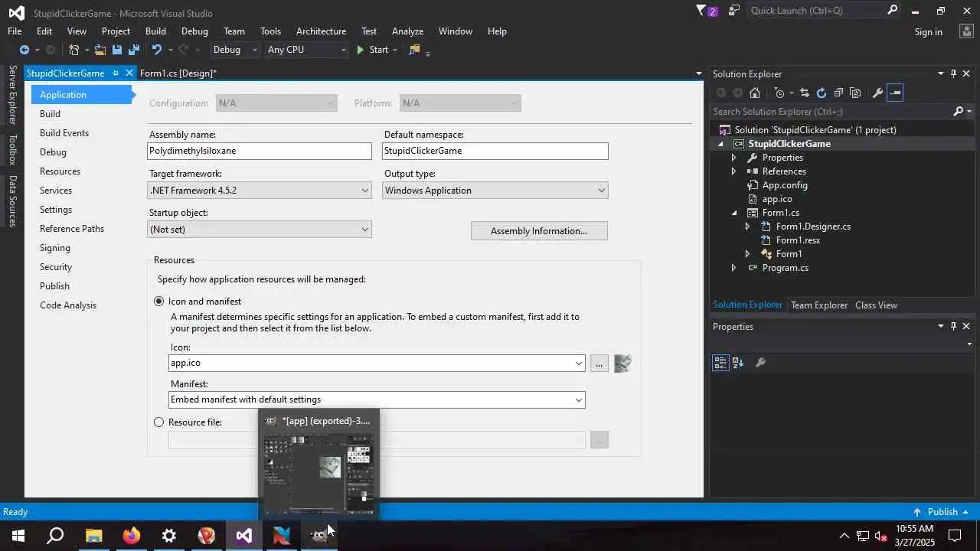Expand the Properties node in Solution Explorer

point(733,158)
